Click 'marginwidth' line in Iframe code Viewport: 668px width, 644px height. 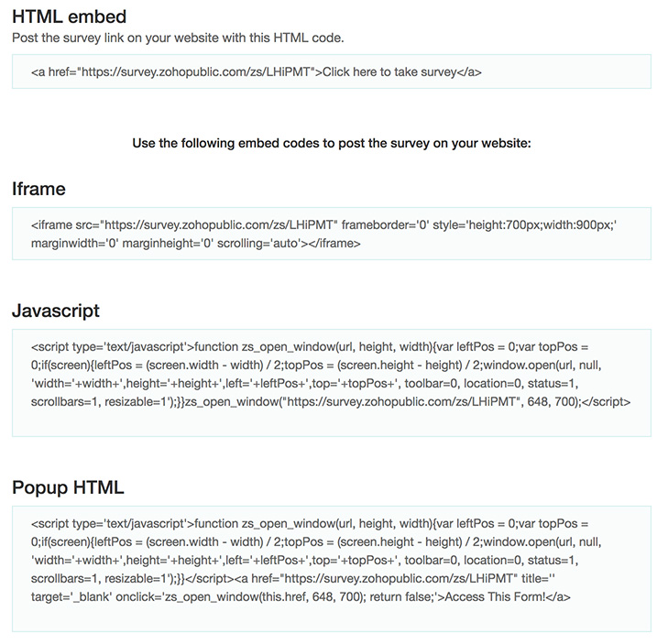(x=195, y=243)
